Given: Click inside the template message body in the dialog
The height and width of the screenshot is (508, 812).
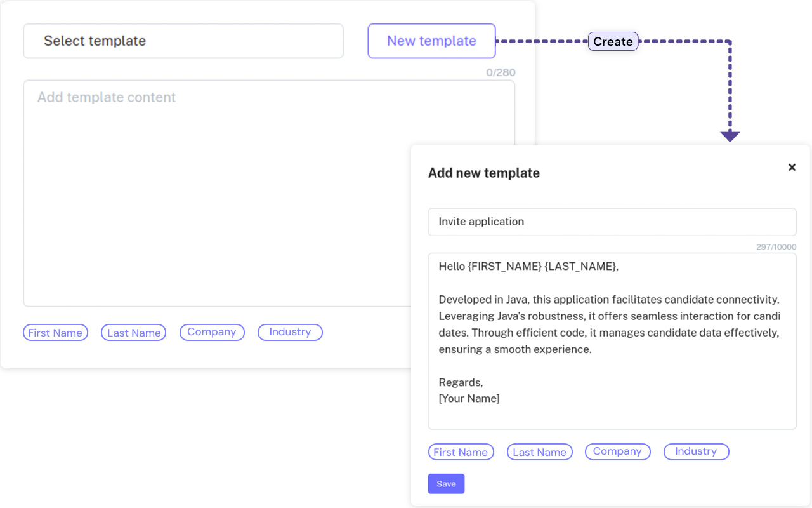Looking at the screenshot, I should (x=612, y=341).
